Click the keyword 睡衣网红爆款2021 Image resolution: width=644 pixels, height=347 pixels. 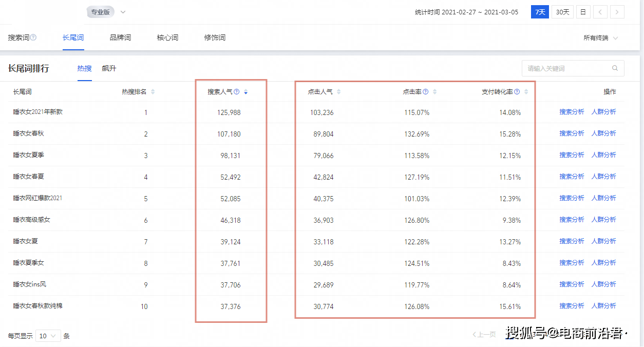coord(38,198)
